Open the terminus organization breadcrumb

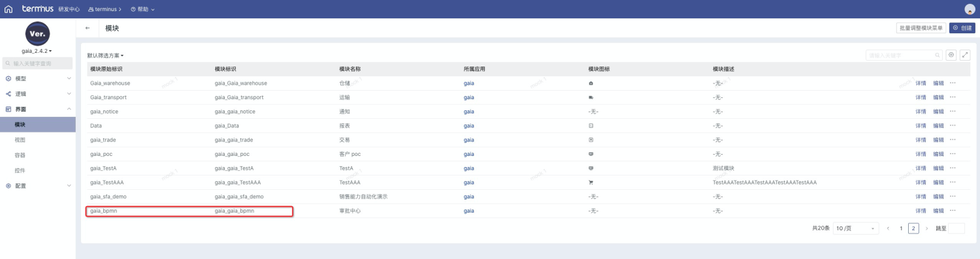105,9
